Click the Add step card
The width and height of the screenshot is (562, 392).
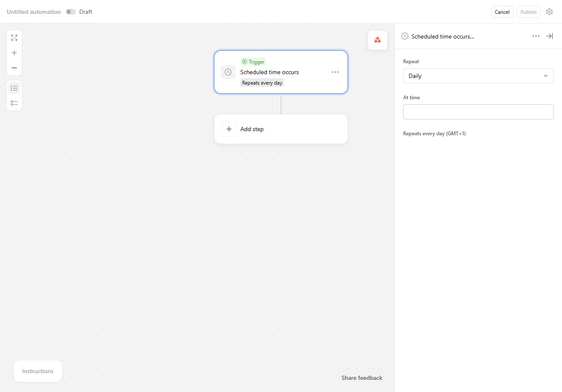coord(281,129)
